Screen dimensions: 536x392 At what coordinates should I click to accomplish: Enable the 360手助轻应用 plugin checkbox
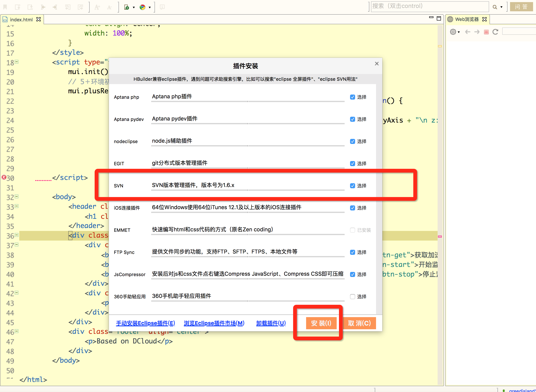(x=352, y=297)
